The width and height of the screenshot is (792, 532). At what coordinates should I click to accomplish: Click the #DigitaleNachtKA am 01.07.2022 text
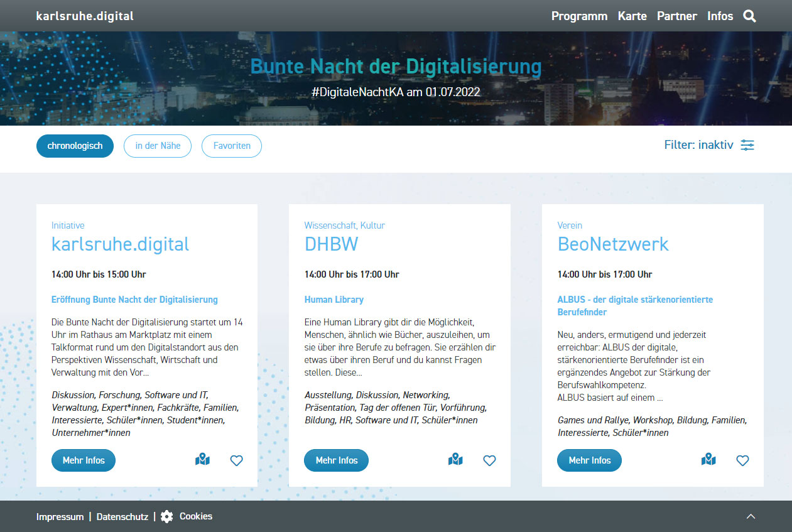click(x=396, y=92)
